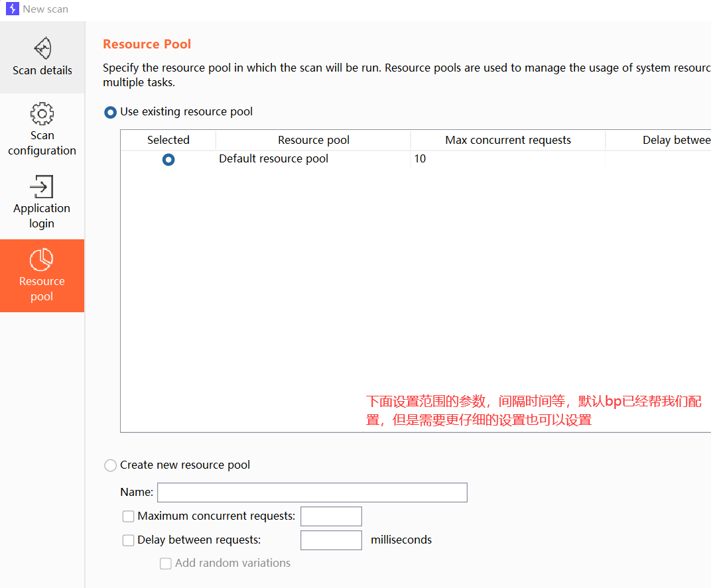This screenshot has width=711, height=588.
Task: Click the Delay between requests milliseconds field
Action: (331, 540)
